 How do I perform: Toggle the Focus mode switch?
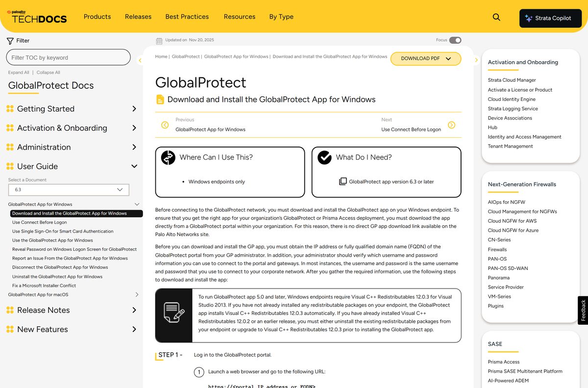click(x=455, y=40)
